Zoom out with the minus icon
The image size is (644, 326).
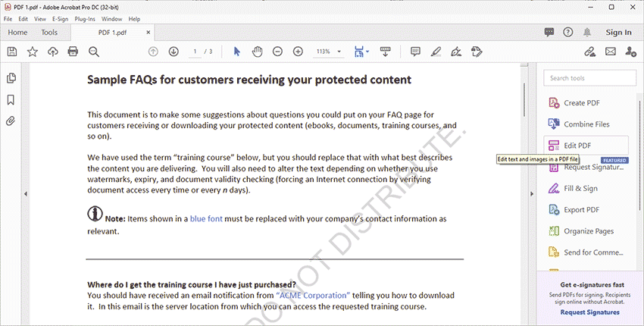(x=277, y=52)
